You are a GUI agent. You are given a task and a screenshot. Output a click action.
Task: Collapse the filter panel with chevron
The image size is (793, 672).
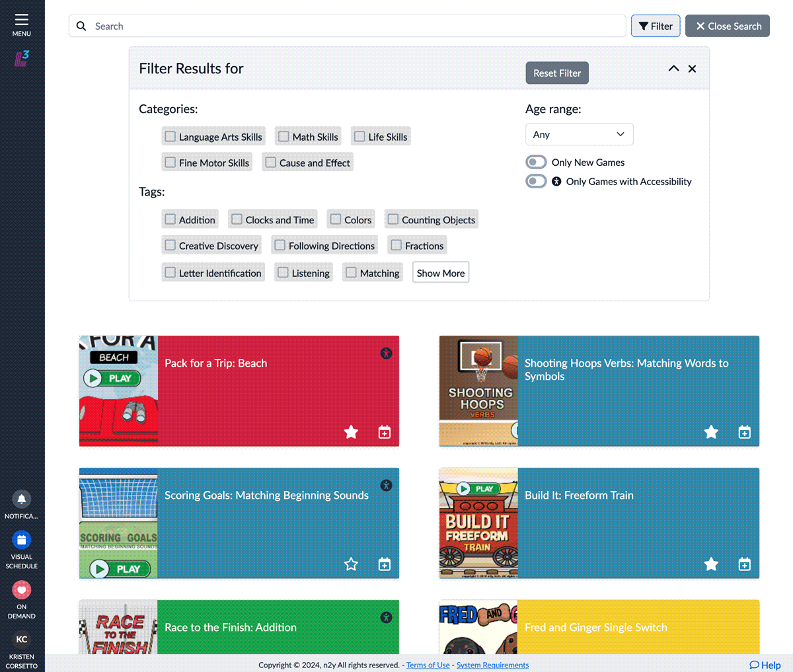673,69
